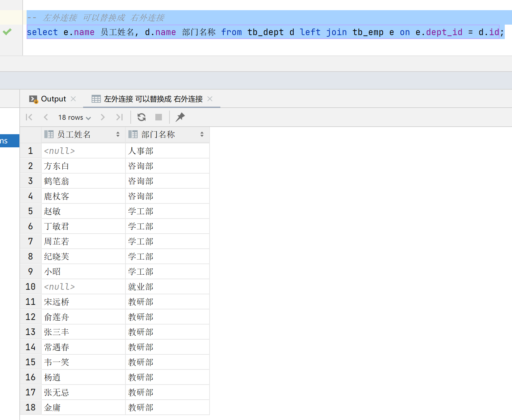Viewport: 512px width, 420px height.
Task: Go to next page of results
Action: coord(103,117)
